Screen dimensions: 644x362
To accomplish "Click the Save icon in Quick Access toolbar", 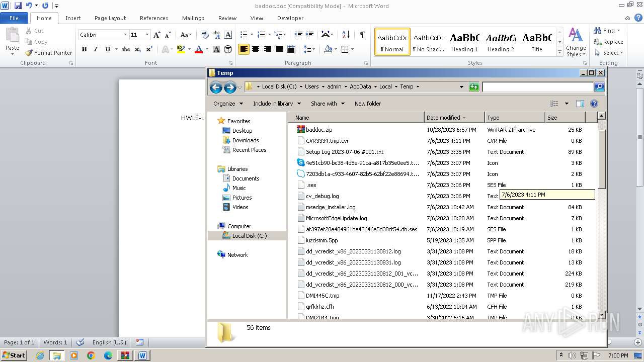I will click(x=18, y=6).
